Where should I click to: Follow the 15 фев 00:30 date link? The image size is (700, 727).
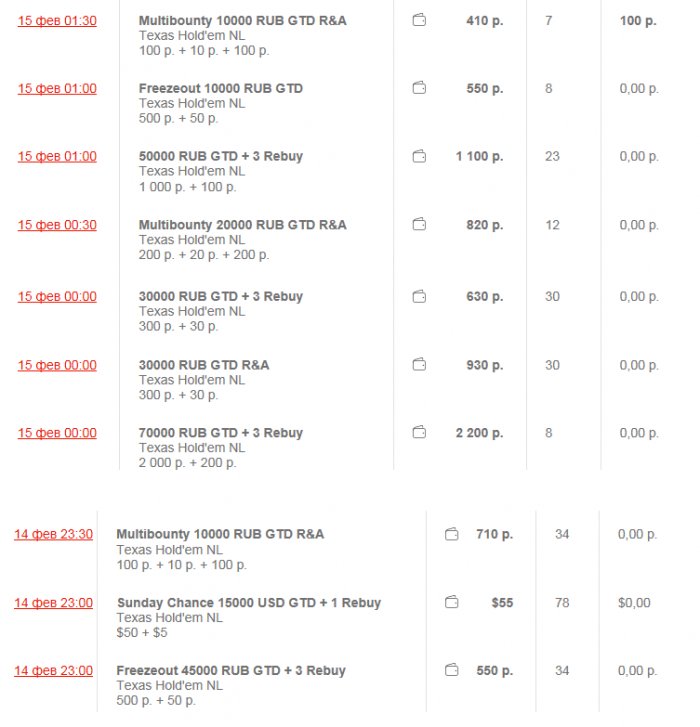[57, 225]
